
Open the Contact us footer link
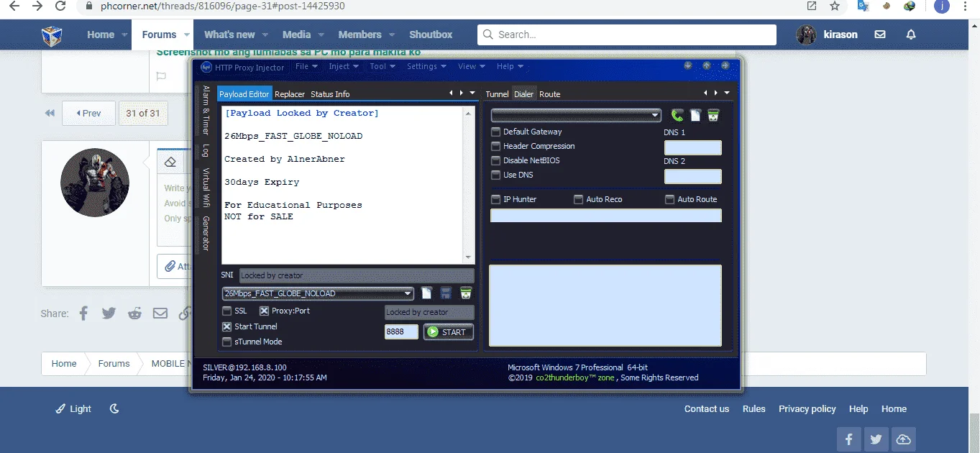pyautogui.click(x=706, y=408)
